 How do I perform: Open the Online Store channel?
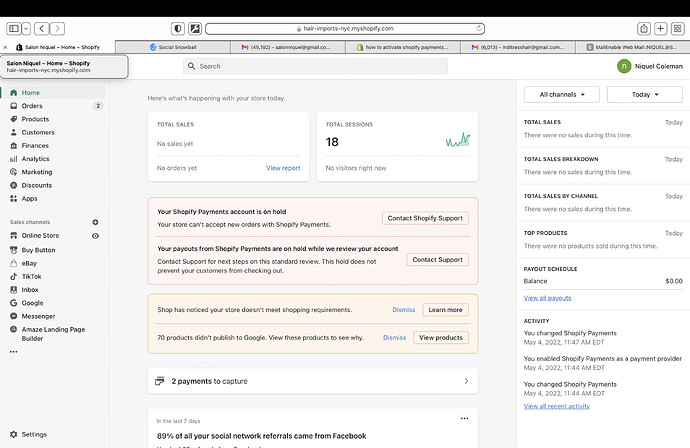(x=40, y=236)
